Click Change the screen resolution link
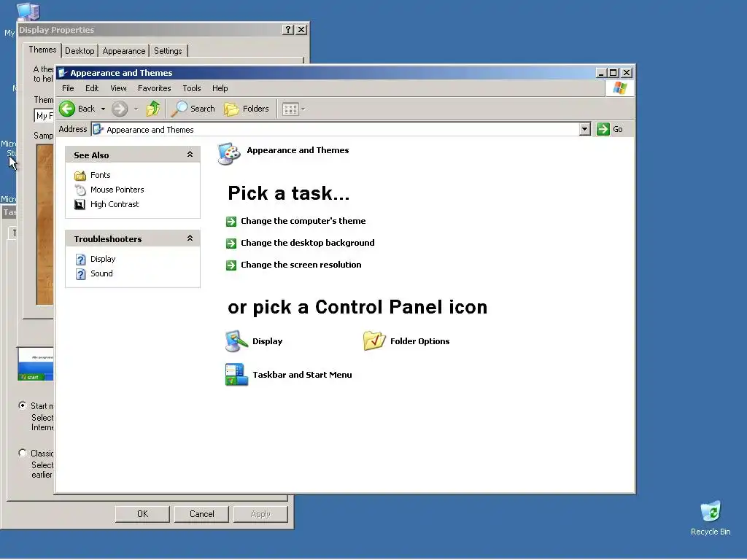747x560 pixels. (x=301, y=265)
